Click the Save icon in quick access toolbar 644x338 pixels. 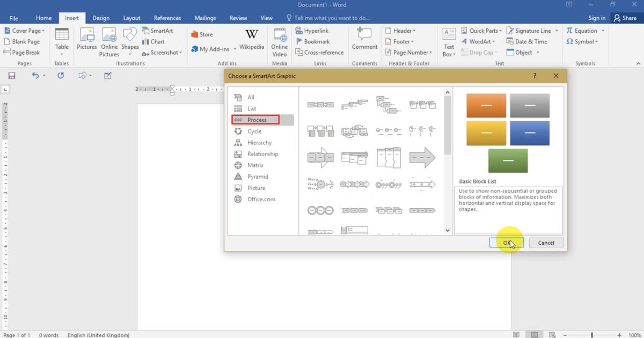[x=12, y=76]
